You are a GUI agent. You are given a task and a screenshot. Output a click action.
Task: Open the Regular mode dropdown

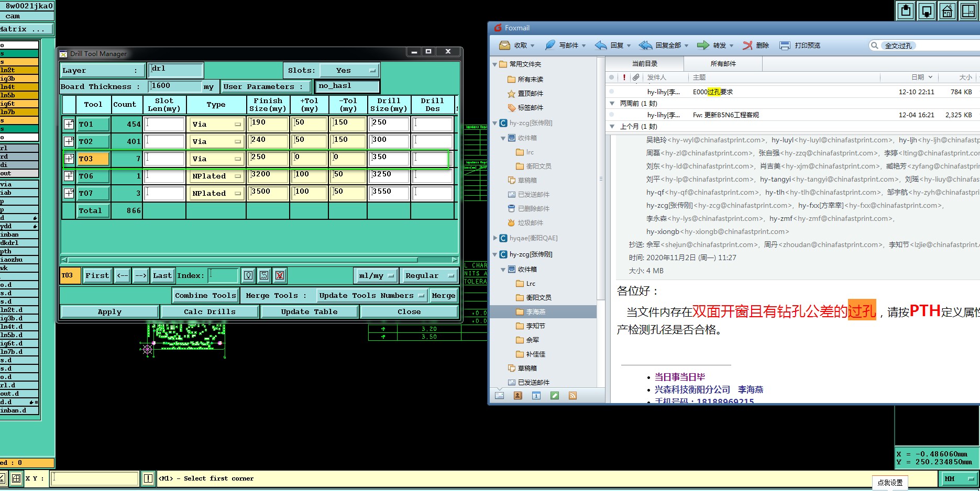(429, 275)
